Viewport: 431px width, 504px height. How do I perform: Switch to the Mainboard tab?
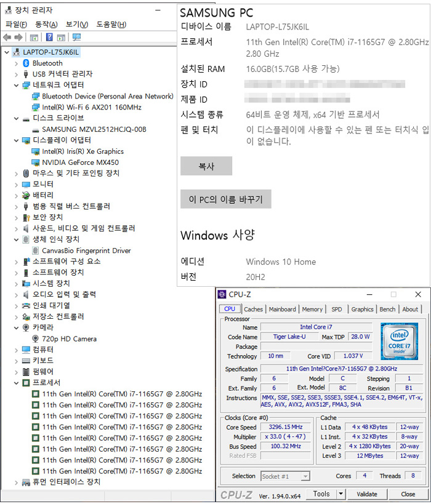pos(283,309)
